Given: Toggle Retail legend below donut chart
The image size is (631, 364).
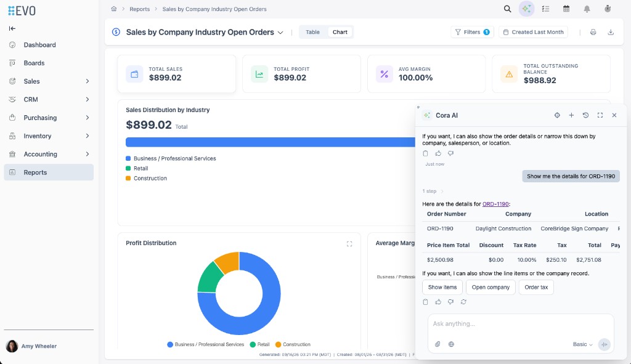Looking at the screenshot, I should [x=259, y=344].
